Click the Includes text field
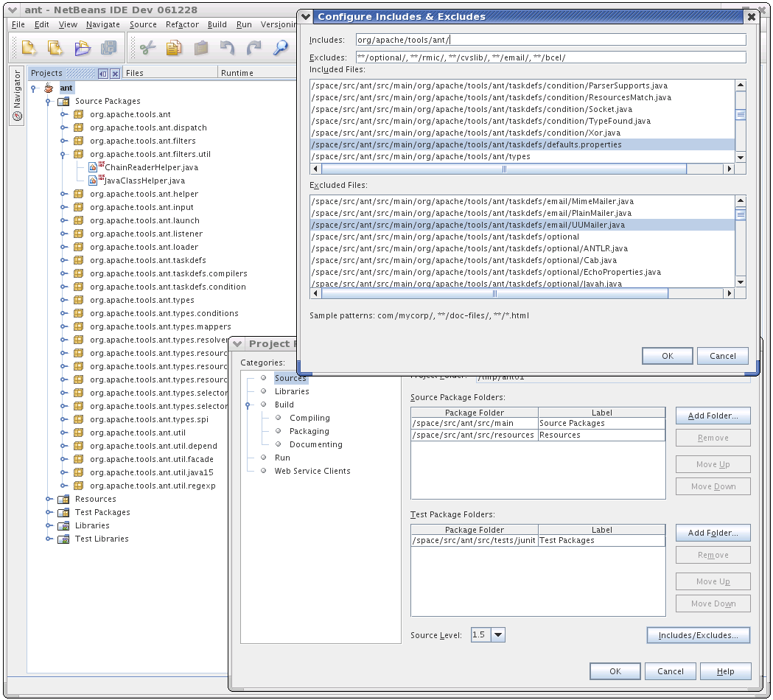Viewport: 773px width, 700px height. tap(550, 40)
